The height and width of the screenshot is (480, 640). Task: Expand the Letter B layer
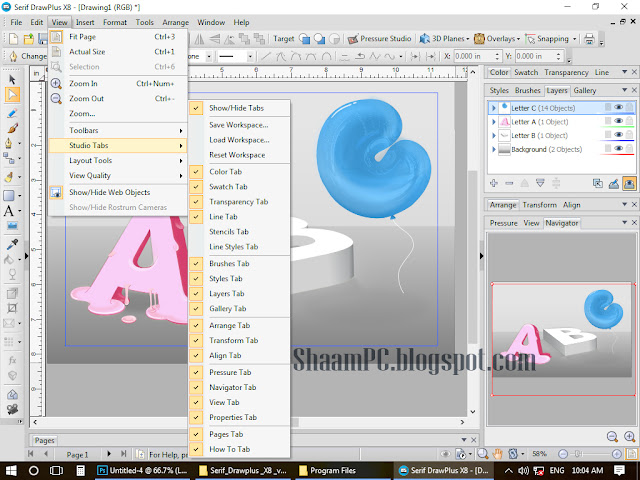[493, 136]
